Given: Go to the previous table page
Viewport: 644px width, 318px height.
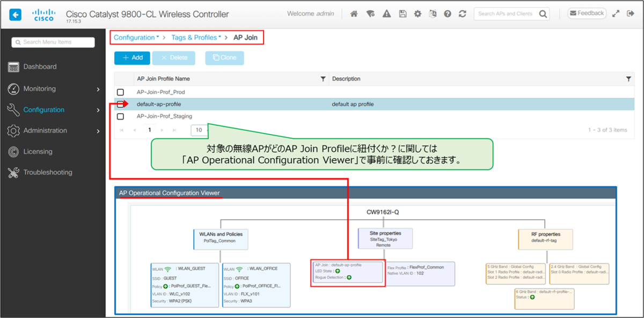Looking at the screenshot, I should (x=134, y=130).
